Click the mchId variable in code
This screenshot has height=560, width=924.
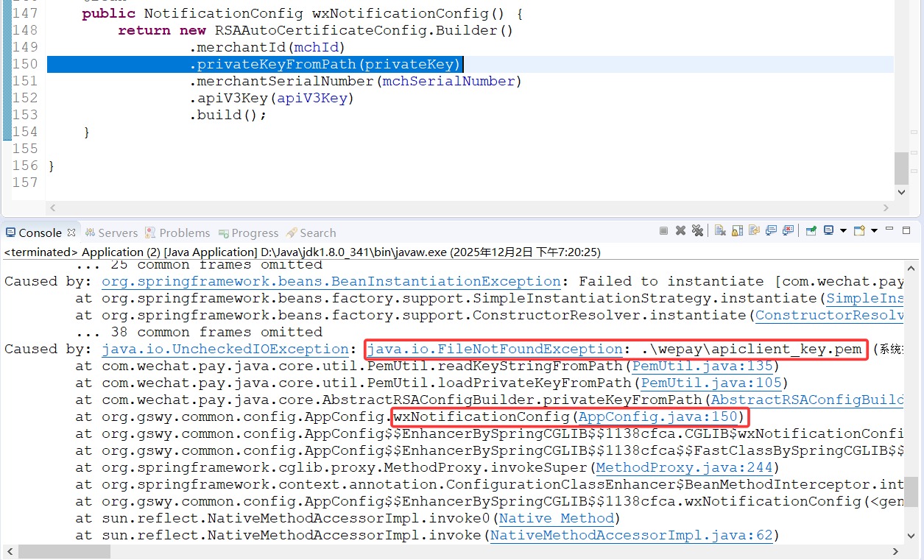315,48
